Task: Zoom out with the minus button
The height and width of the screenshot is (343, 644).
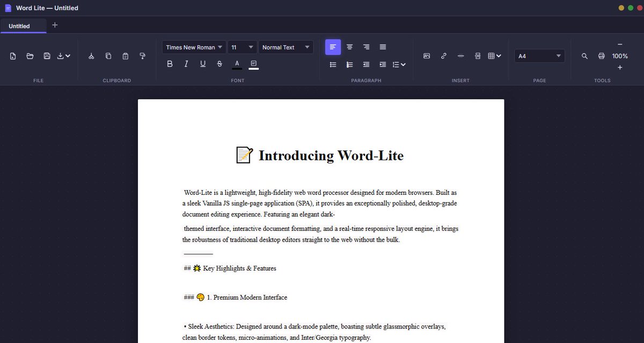Action: (620, 45)
